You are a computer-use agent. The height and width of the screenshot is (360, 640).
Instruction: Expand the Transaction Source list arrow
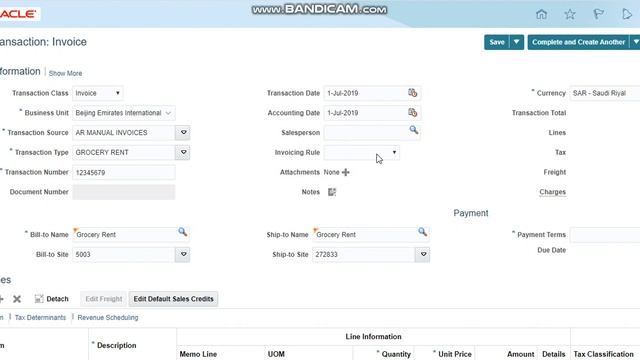(x=183, y=133)
